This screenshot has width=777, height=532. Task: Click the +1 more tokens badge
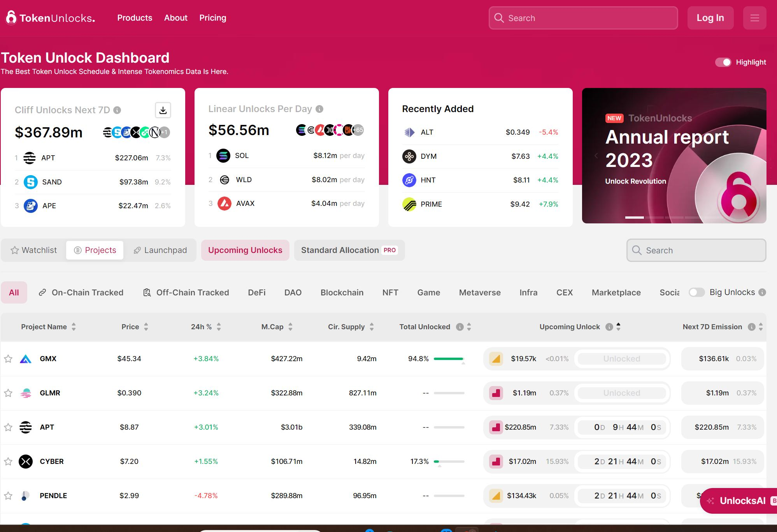[x=165, y=132]
